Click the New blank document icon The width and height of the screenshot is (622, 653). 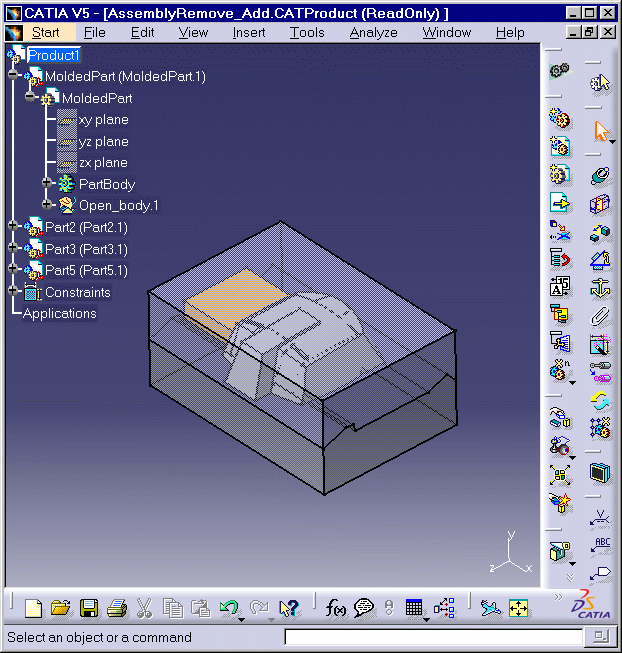(x=33, y=608)
